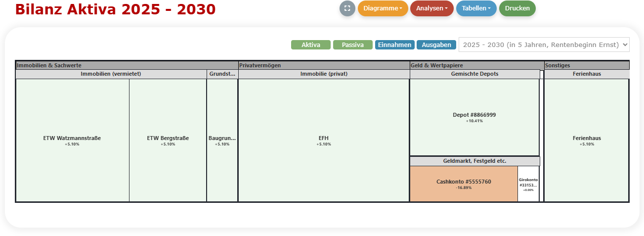Open the 2025 - 2030 period selector
The image size is (644, 236).
coord(544,45)
